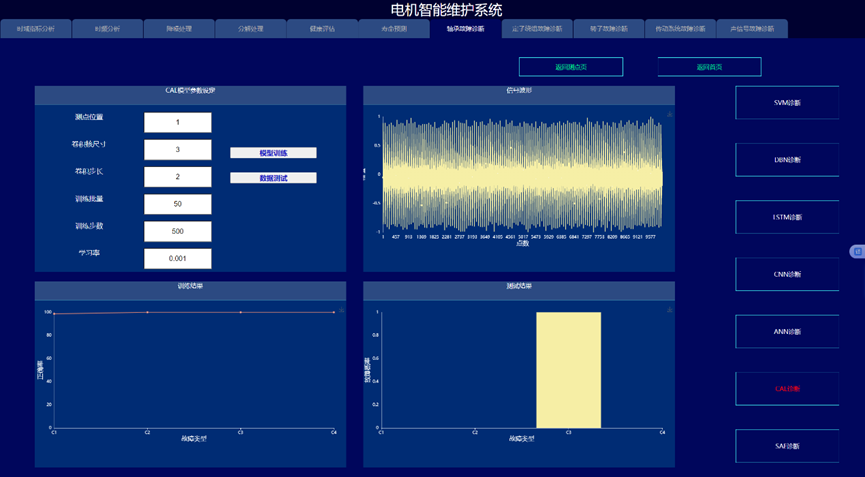Select LSTM诊断 diagnosis method

[x=787, y=216]
